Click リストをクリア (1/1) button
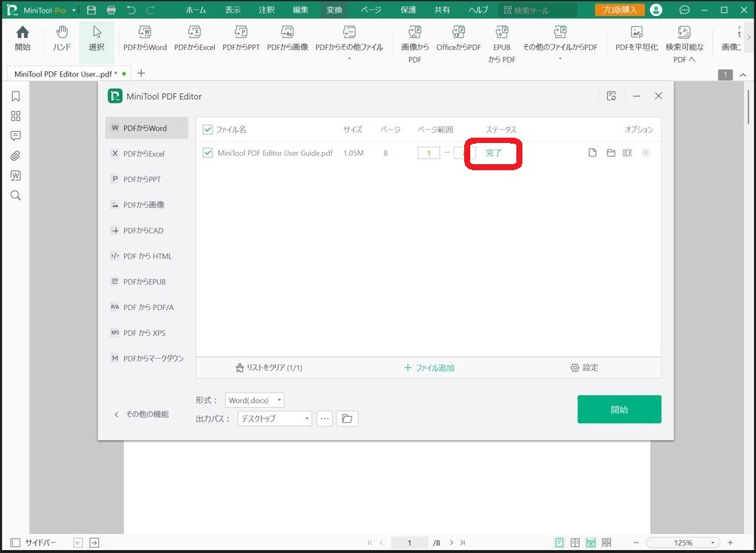Viewport: 756px width, 553px height. point(268,368)
